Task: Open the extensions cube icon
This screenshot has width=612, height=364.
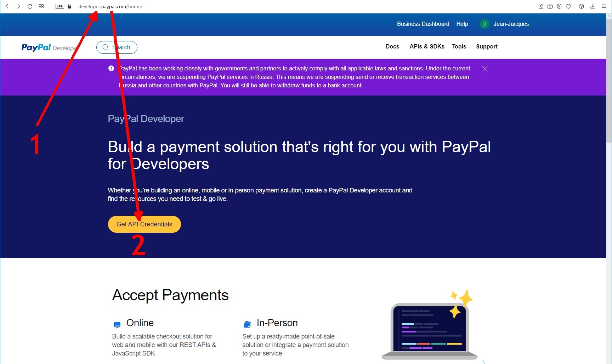Action: 581,6
